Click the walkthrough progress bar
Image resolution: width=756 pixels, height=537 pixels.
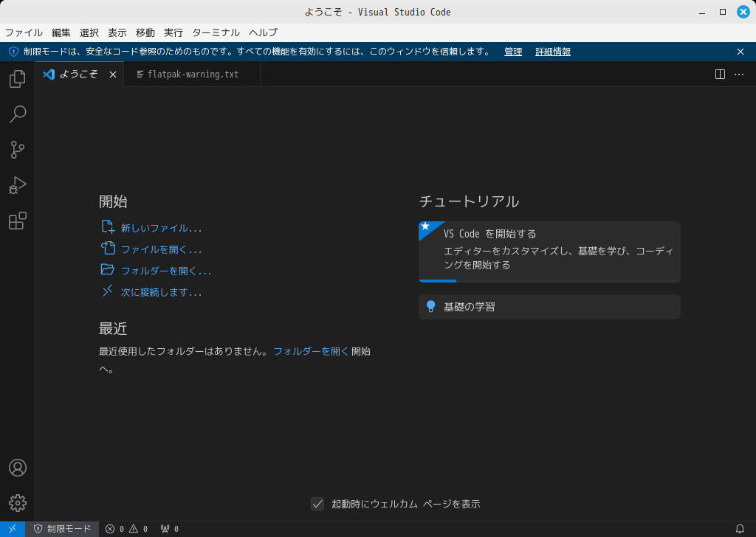point(549,281)
